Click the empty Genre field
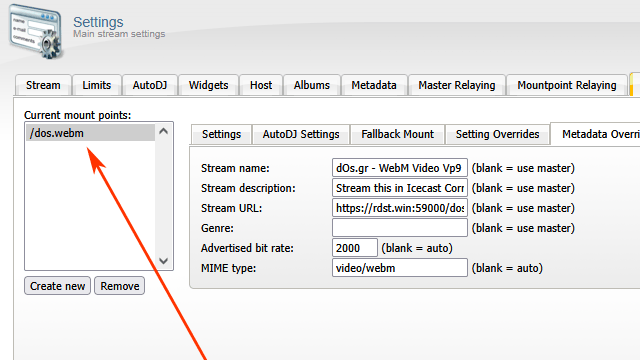 [400, 228]
